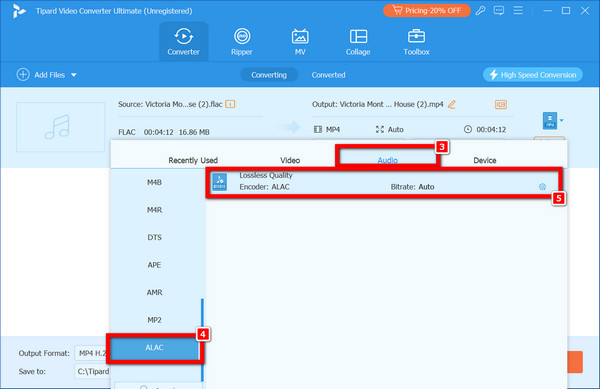Click the Pricing-20% OFF button

coord(427,11)
